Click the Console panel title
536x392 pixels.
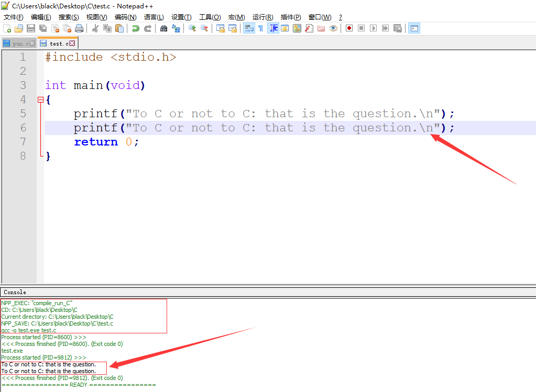tap(15, 292)
